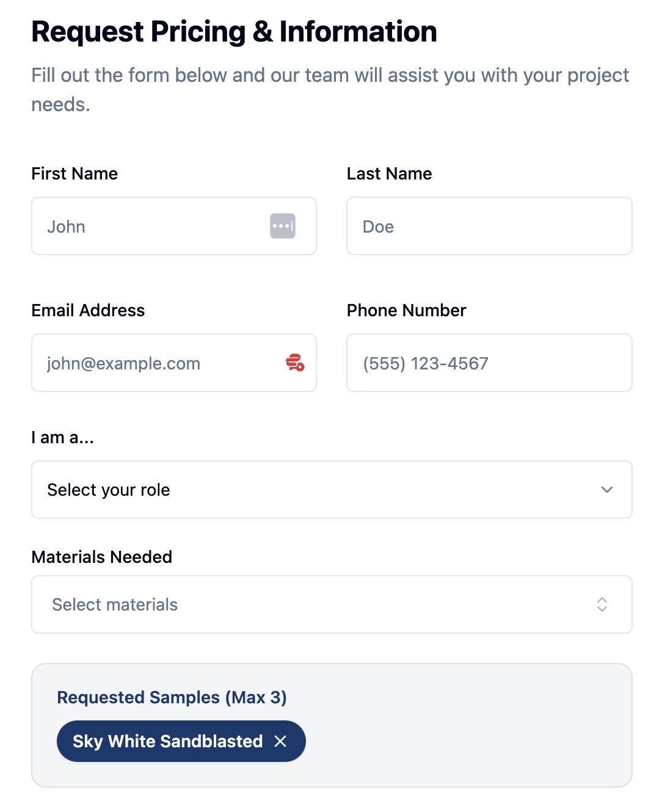Click the Last Name label
The height and width of the screenshot is (812, 662).
pos(389,173)
